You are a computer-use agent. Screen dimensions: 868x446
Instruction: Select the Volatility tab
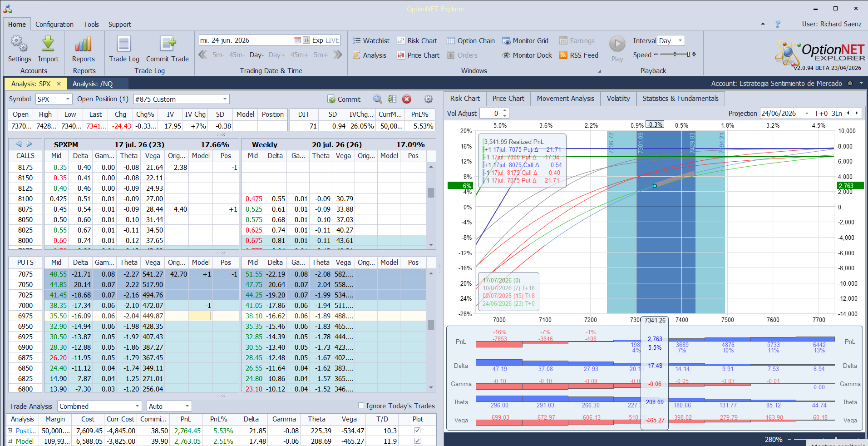618,99
